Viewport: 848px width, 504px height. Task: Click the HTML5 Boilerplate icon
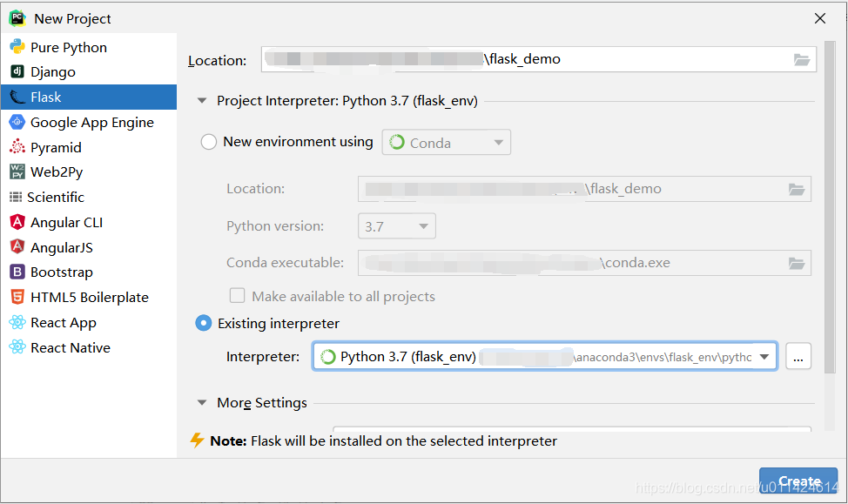(17, 296)
